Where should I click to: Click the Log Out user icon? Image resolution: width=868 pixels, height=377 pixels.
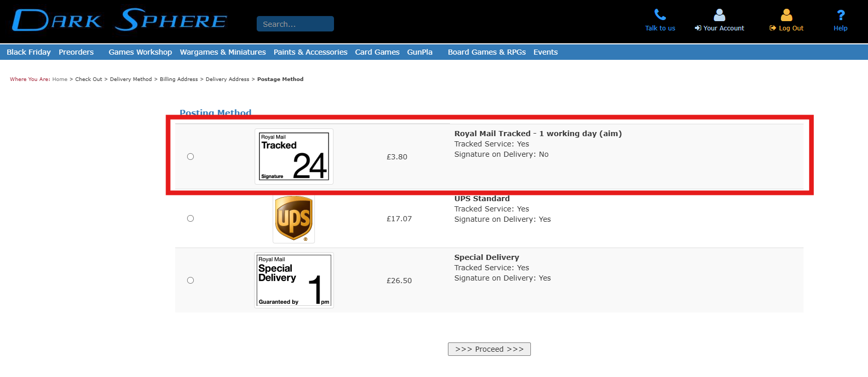coord(787,14)
